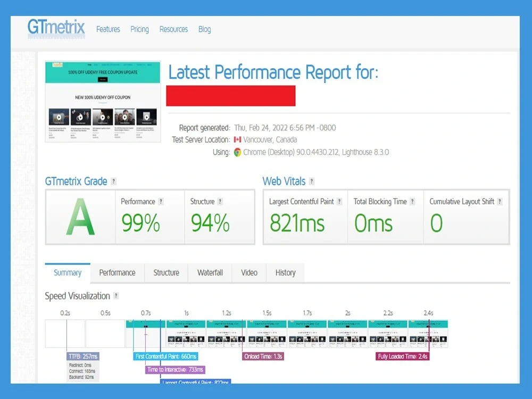The height and width of the screenshot is (399, 532).
Task: Click the Connect: 165ms detail
Action: point(82,371)
